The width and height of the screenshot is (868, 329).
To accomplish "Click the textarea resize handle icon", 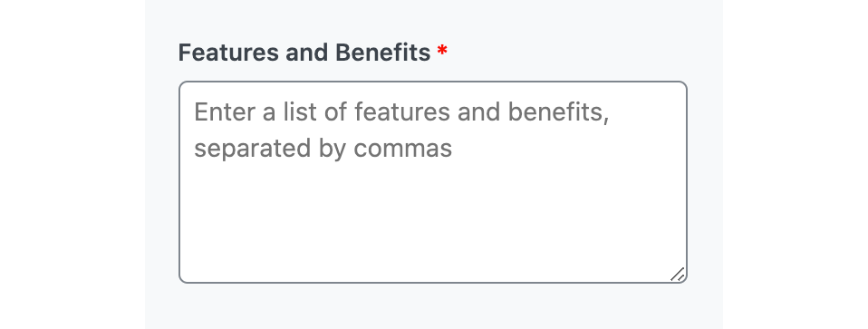I will tap(678, 274).
